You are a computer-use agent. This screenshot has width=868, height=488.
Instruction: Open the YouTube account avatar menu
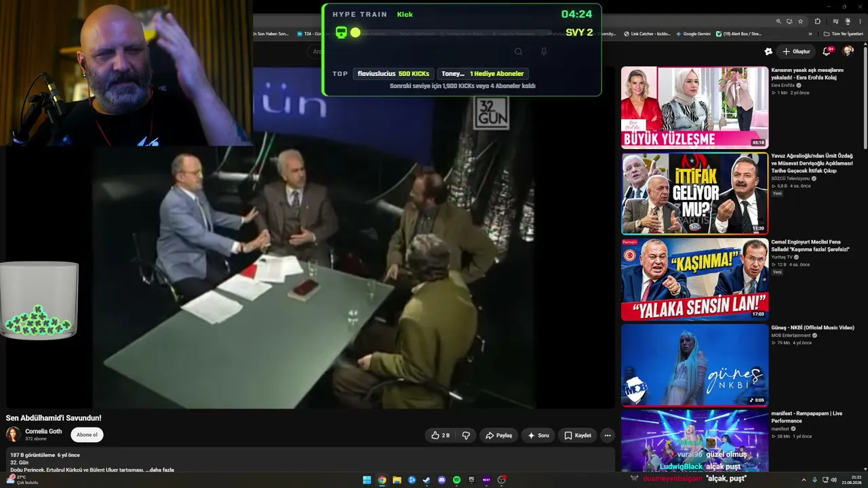coord(848,52)
